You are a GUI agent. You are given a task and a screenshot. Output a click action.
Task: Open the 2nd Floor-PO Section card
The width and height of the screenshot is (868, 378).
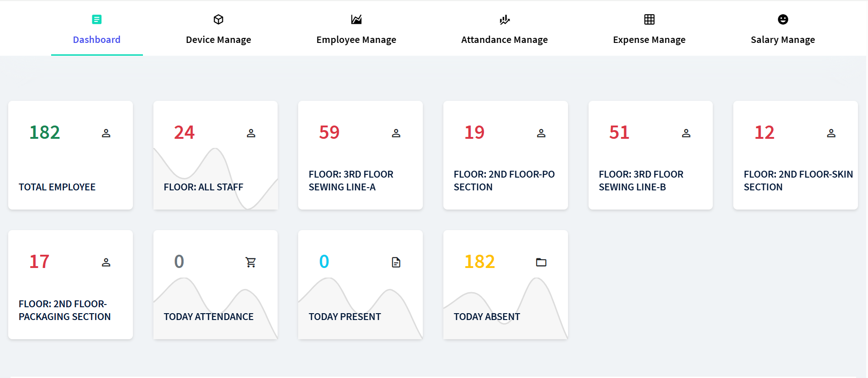click(x=505, y=155)
